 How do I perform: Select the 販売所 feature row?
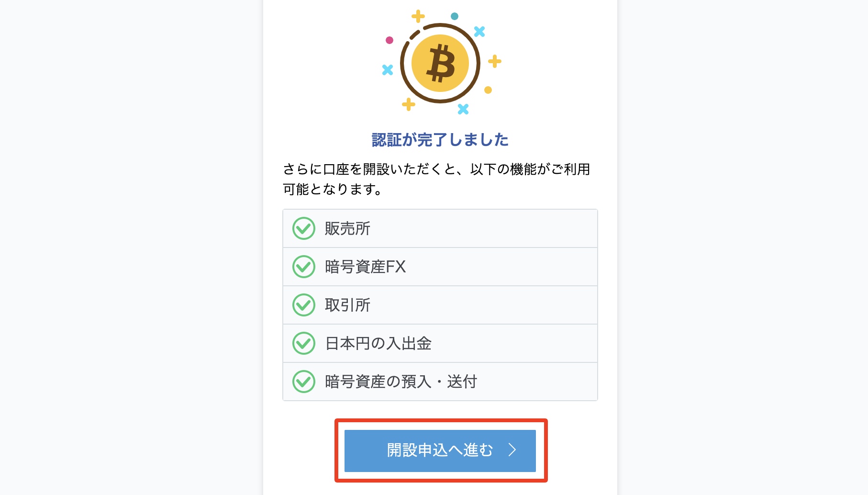440,228
